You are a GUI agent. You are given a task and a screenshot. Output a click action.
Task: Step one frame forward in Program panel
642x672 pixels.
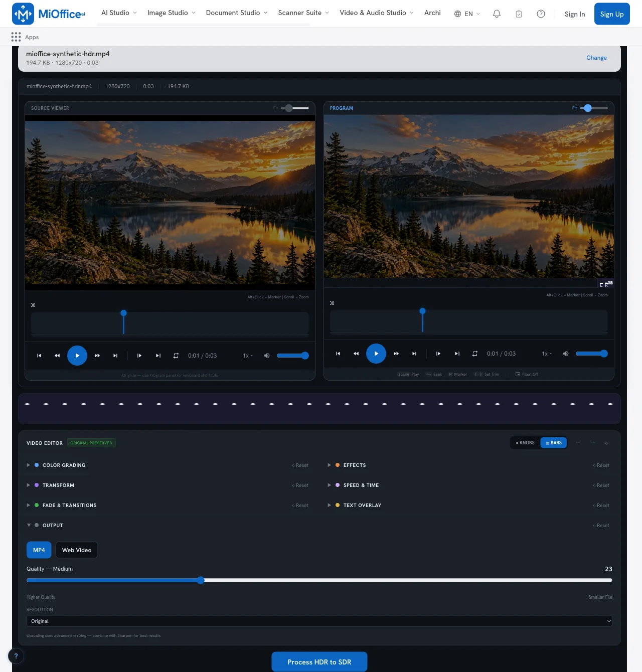(x=438, y=354)
